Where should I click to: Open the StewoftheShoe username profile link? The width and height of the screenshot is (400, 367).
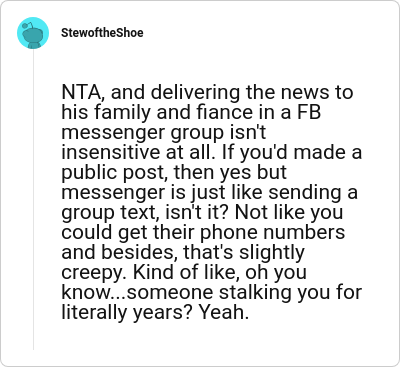tap(102, 33)
